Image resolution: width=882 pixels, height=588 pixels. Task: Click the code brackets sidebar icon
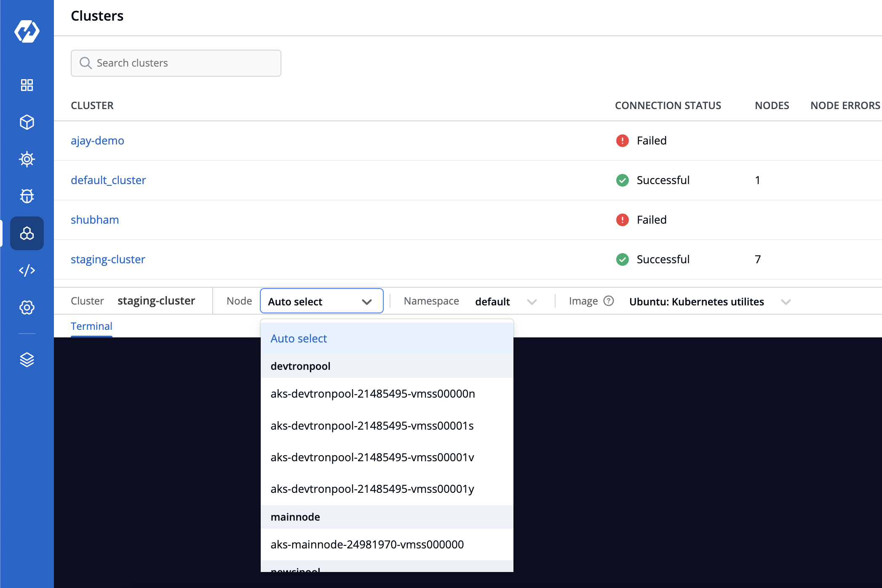pyautogui.click(x=27, y=270)
